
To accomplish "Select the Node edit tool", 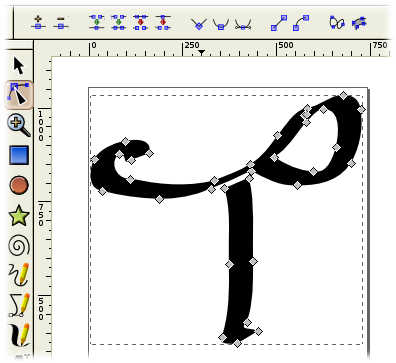I will [19, 94].
